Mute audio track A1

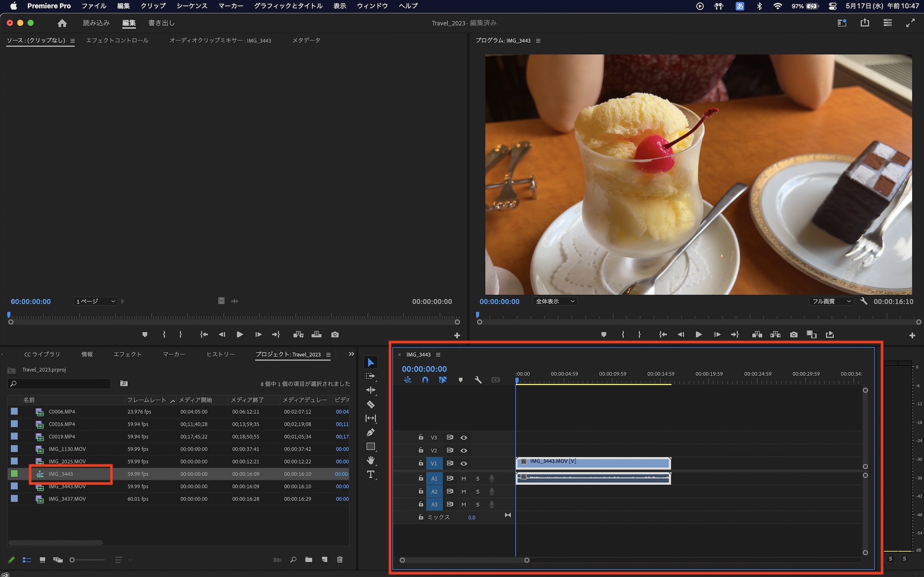click(x=464, y=479)
